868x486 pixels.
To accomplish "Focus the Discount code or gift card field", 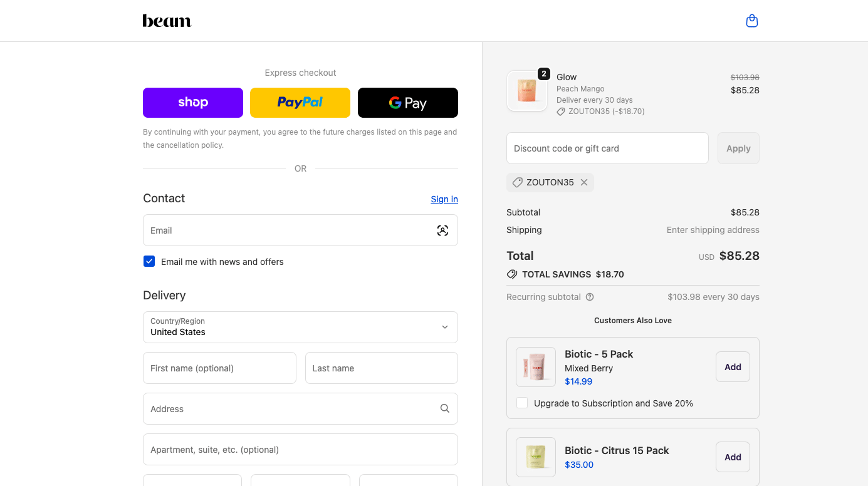I will pyautogui.click(x=607, y=148).
